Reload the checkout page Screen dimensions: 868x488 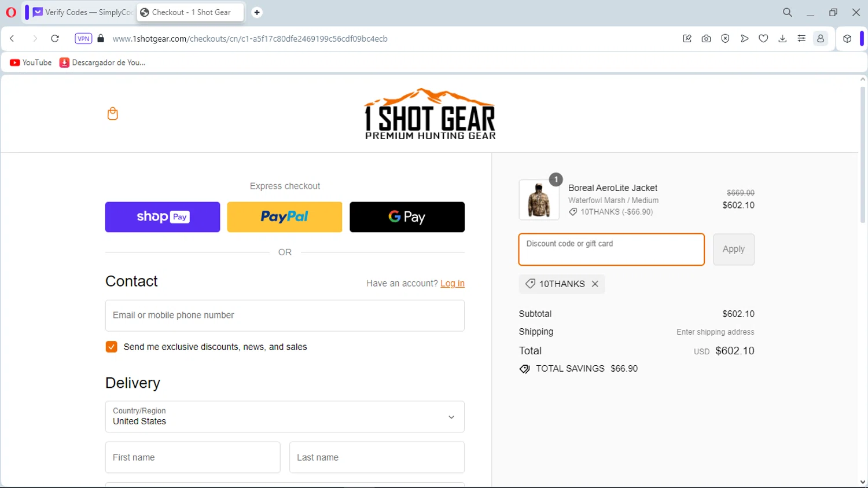55,39
